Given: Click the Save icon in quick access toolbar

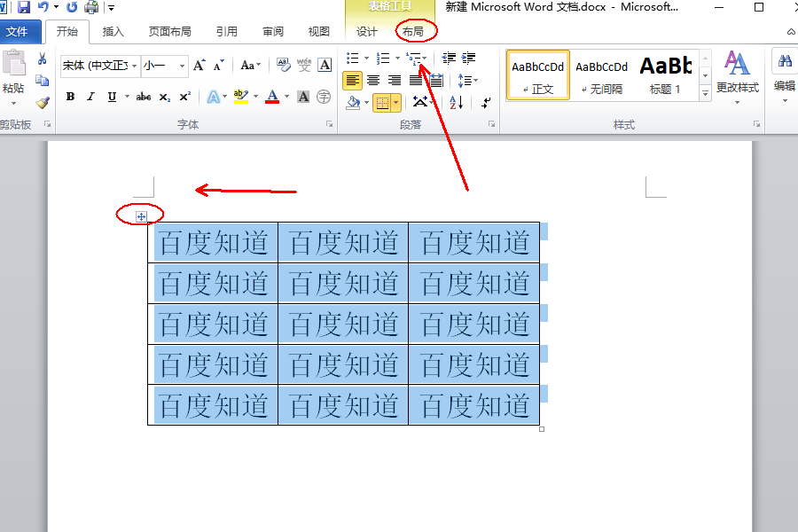Looking at the screenshot, I should pos(23,7).
